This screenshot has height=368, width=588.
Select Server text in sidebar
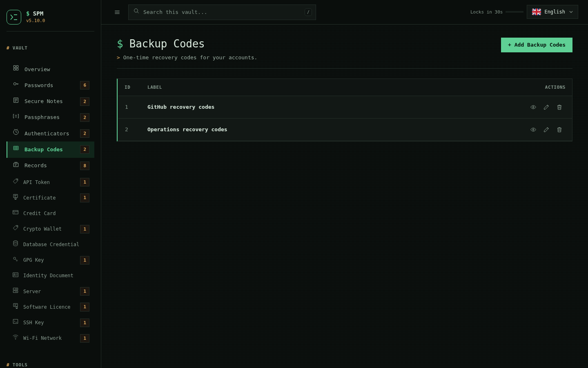[32, 291]
